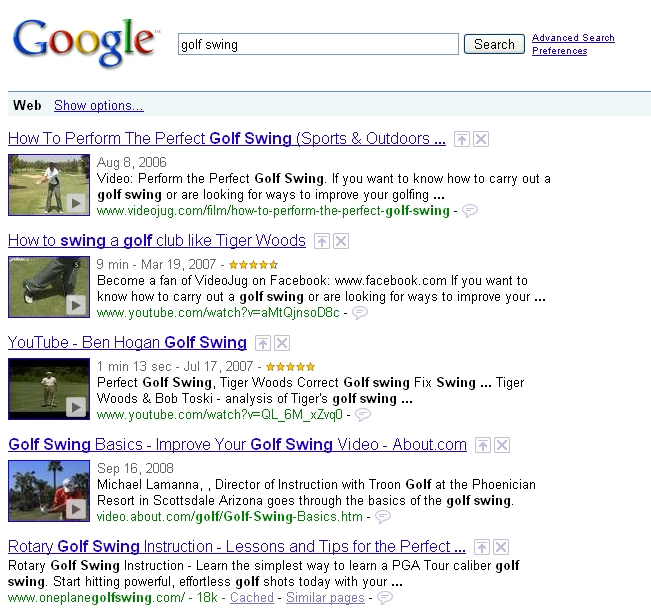
Task: Promote the 'Perfect Golf Swing' videojug result
Action: 462,139
